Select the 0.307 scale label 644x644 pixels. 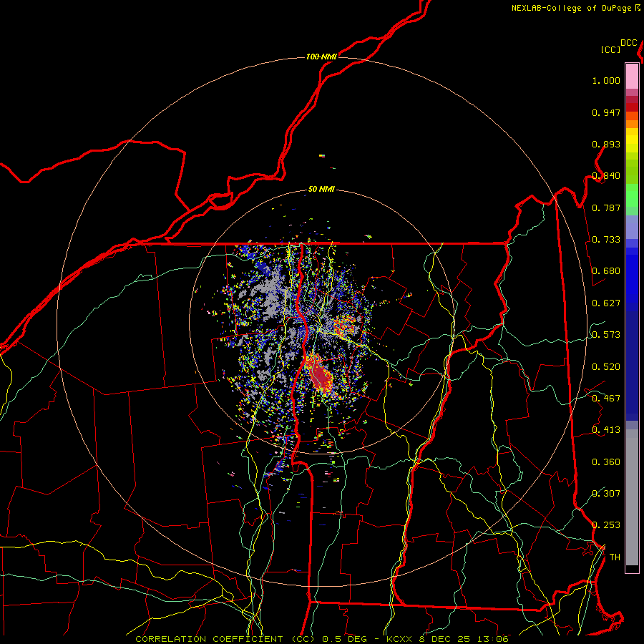(606, 494)
